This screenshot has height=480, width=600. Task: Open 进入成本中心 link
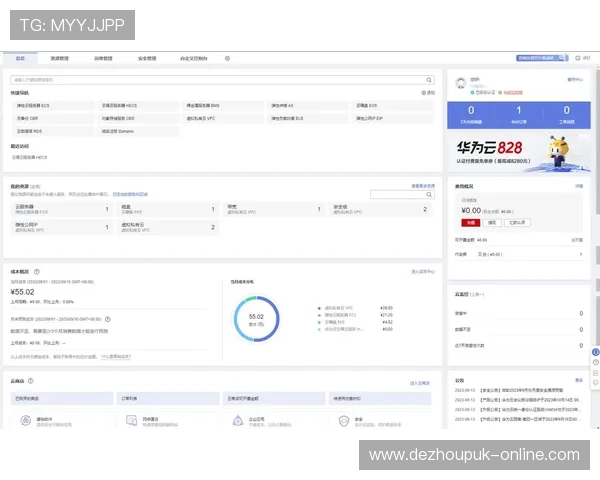pyautogui.click(x=420, y=271)
